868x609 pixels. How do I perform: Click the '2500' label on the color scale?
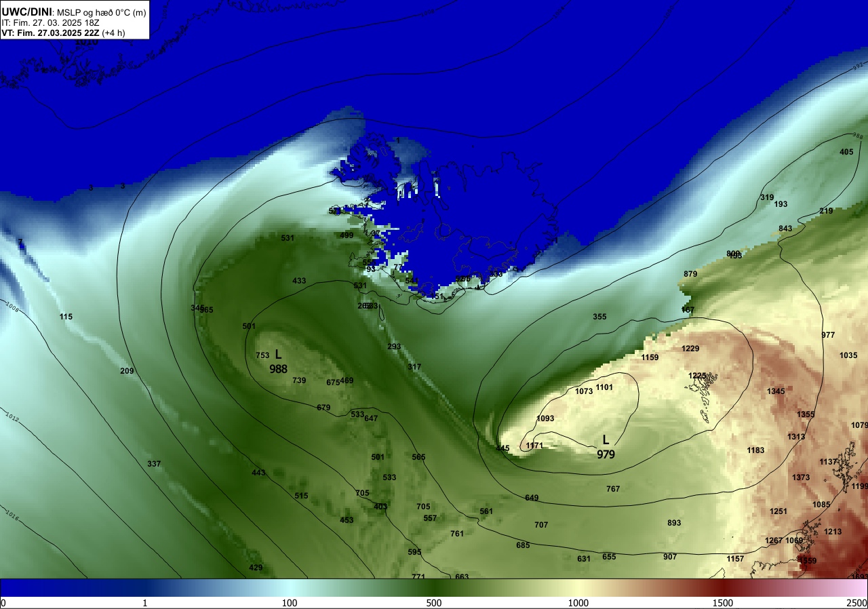point(858,603)
